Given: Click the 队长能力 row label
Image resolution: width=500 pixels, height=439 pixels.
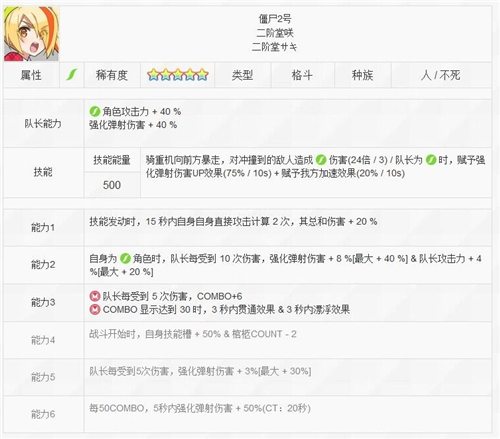Looking at the screenshot, I should pos(43,124).
